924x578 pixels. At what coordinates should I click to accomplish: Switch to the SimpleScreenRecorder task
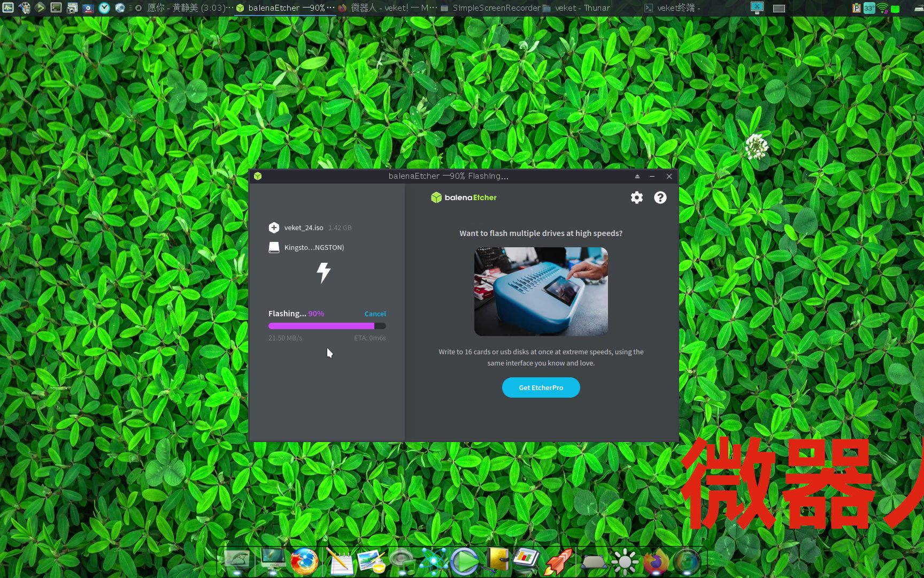pyautogui.click(x=490, y=8)
